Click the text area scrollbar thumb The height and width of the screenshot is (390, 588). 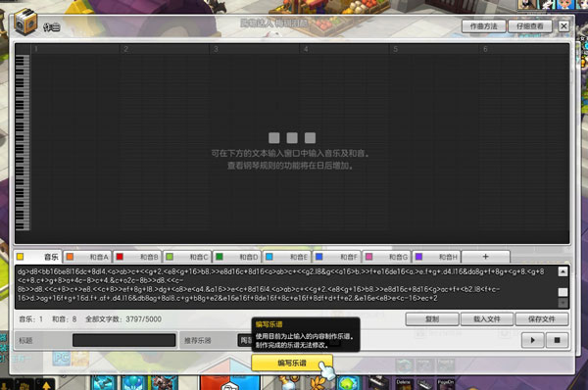click(x=563, y=292)
